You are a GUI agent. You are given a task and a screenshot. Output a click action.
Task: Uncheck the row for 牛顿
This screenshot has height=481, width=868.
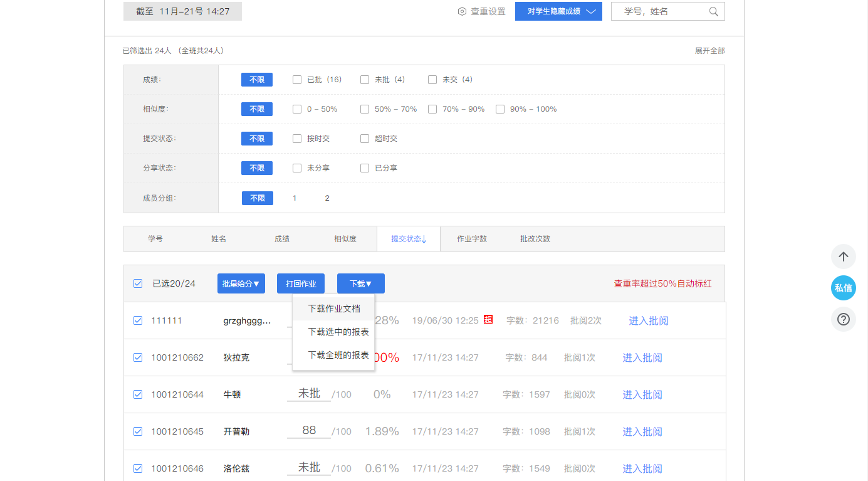tap(138, 394)
